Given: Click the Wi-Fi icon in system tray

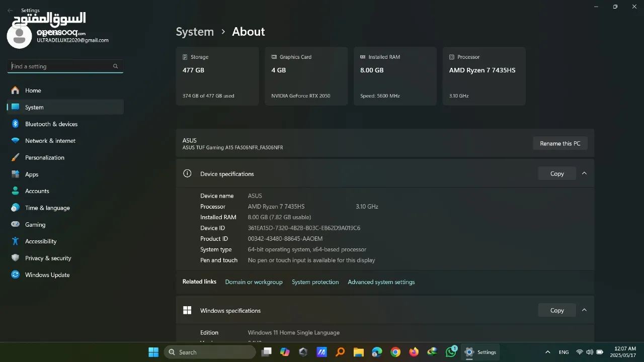Looking at the screenshot, I should point(580,352).
